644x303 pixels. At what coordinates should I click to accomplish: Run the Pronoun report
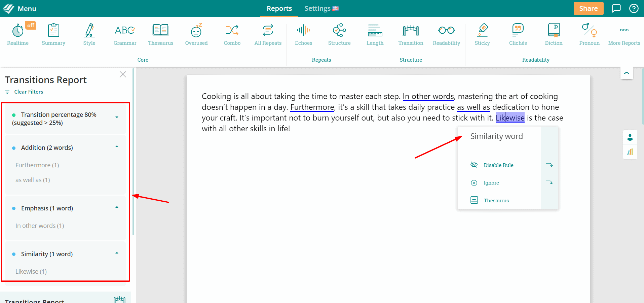point(590,35)
